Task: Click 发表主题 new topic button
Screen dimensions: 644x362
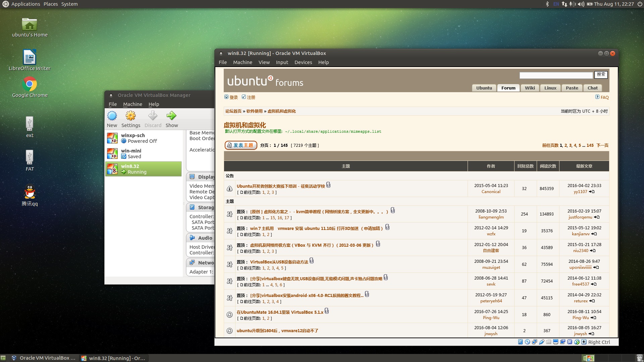Action: point(241,145)
